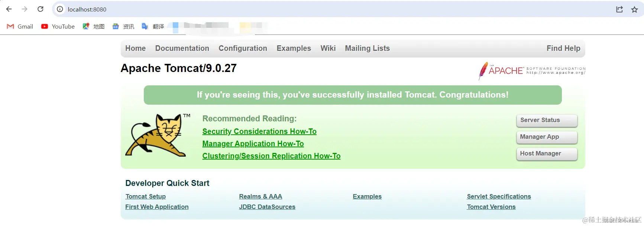644x226 pixels.
Task: Click the Recommended Reading heading
Action: (x=249, y=119)
